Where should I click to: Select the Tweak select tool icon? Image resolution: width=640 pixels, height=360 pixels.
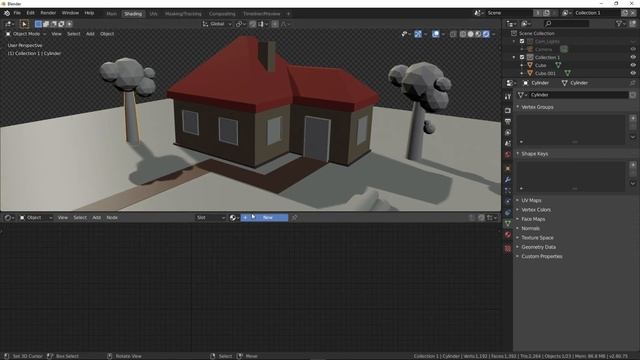24,24
